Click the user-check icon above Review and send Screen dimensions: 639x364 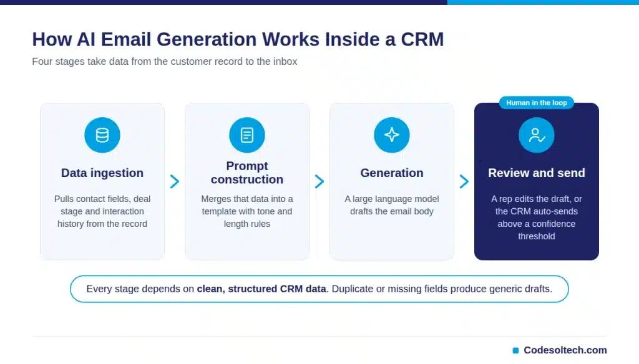click(x=536, y=135)
